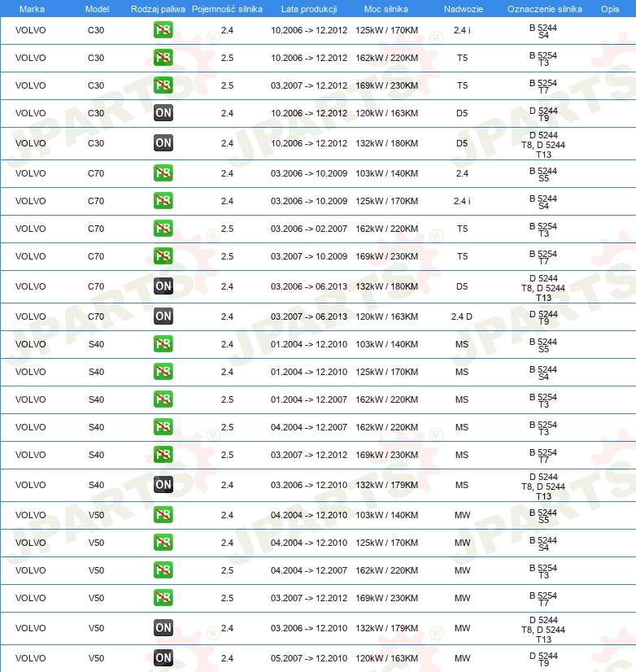
Task: Click the petrol icon for C30 170KM row
Action: coord(163,30)
